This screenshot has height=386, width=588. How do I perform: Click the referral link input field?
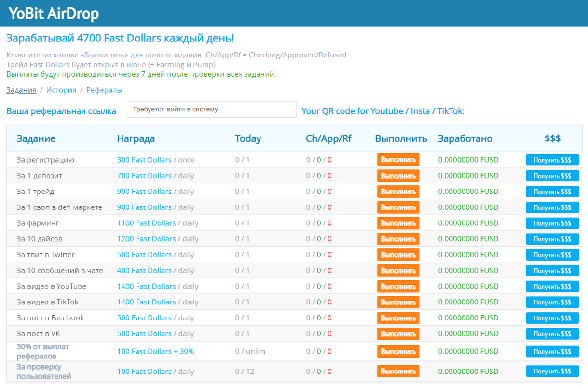point(211,110)
